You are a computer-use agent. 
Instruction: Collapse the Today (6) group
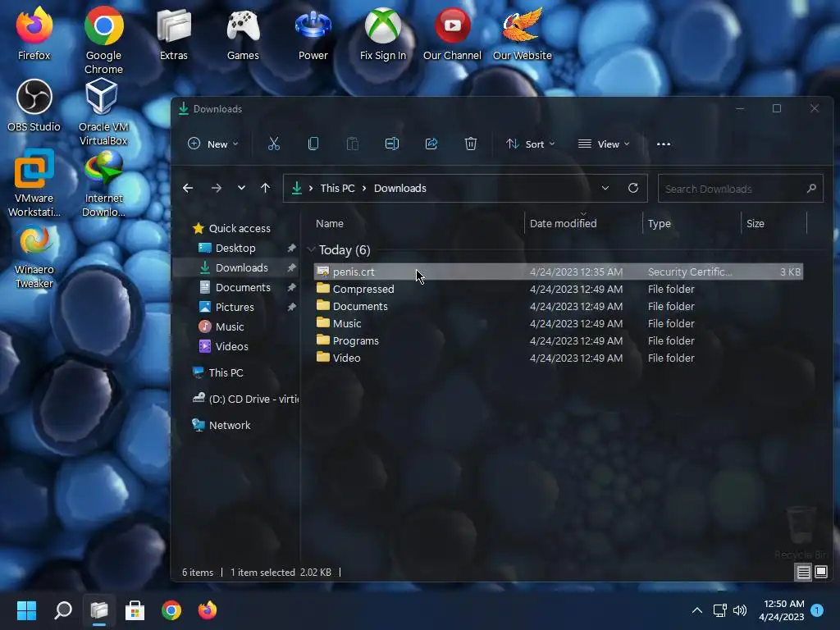311,249
